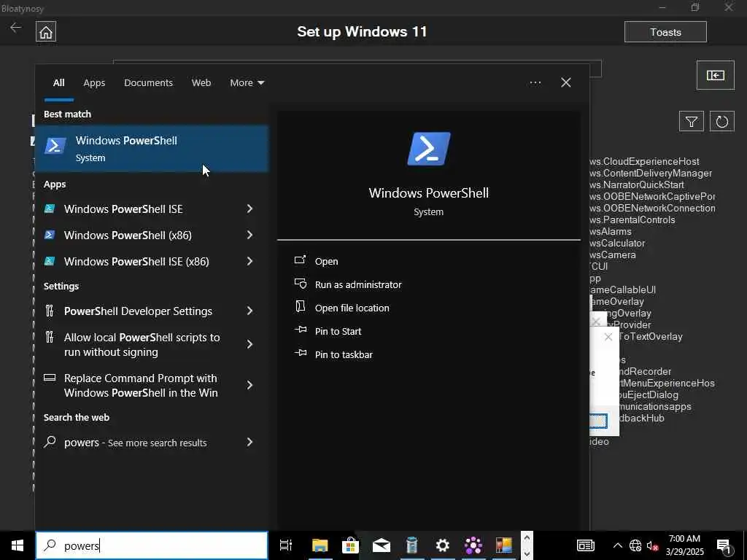Expand options for Windows PowerShell ISE

click(249, 209)
